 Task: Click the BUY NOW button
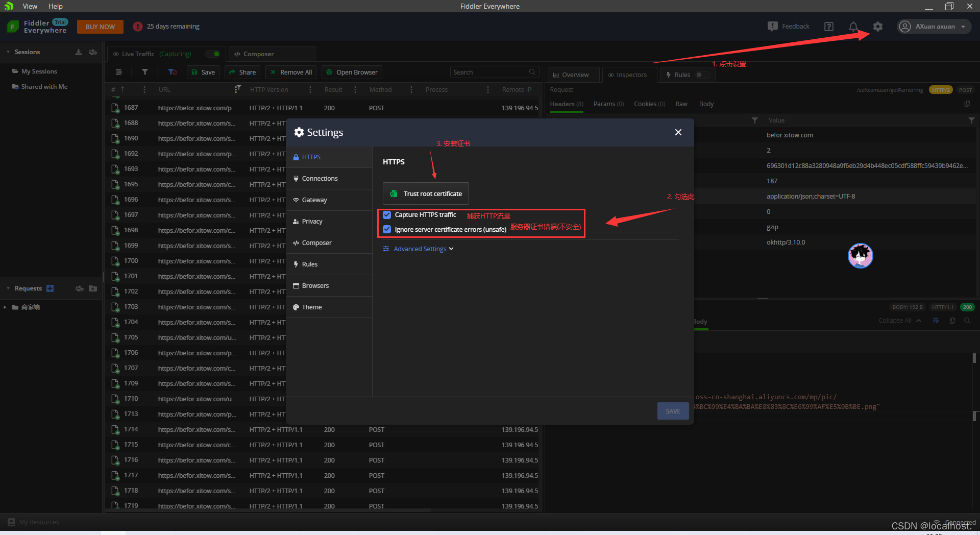(x=100, y=27)
